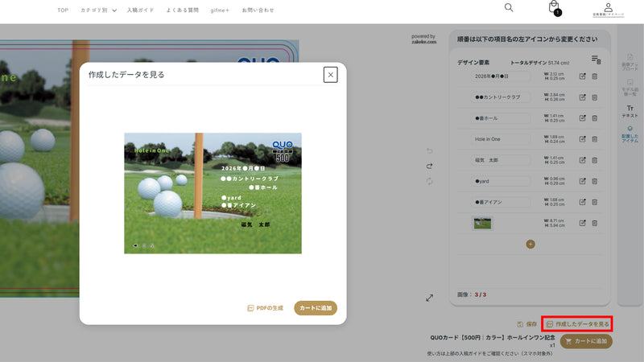Viewport: 644px width, 362px height.
Task: Click the undo arrow icon
Action: (430, 151)
